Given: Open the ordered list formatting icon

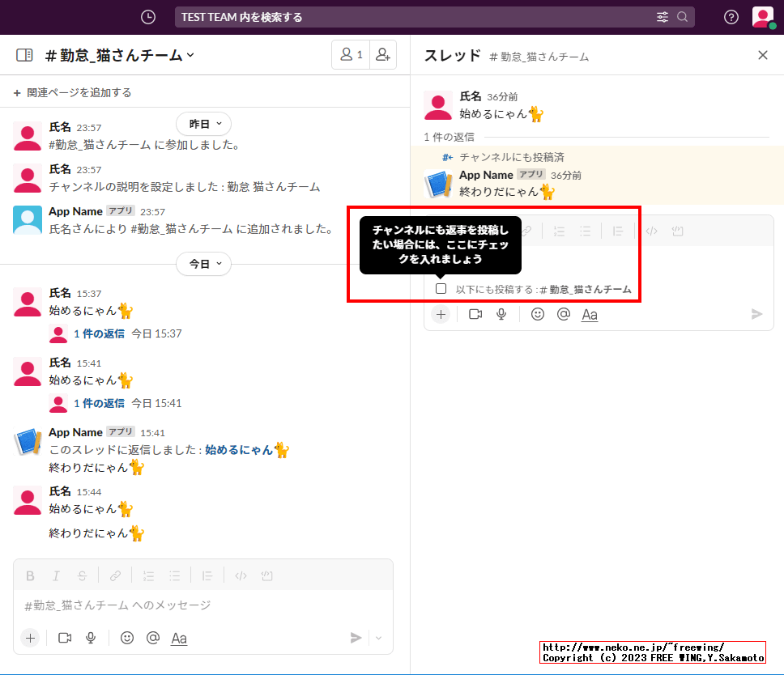Looking at the screenshot, I should pyautogui.click(x=148, y=575).
